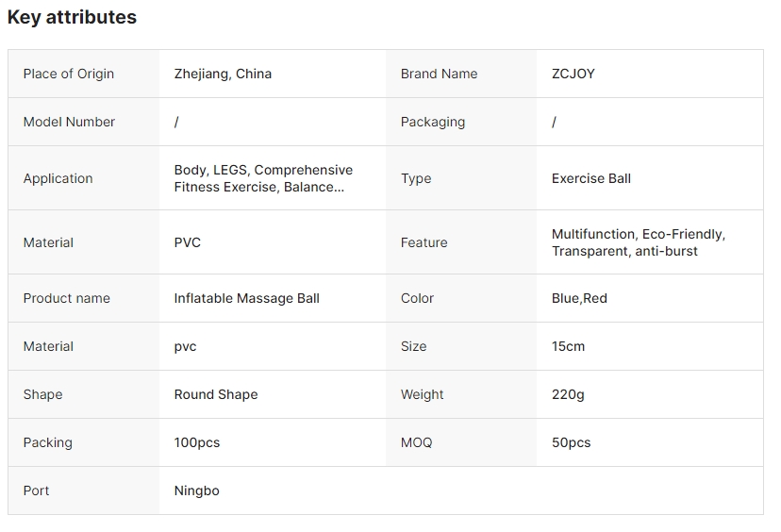Viewport: 781px width, 532px height.
Task: Click the "MOQ" label cell
Action: pyautogui.click(x=417, y=442)
